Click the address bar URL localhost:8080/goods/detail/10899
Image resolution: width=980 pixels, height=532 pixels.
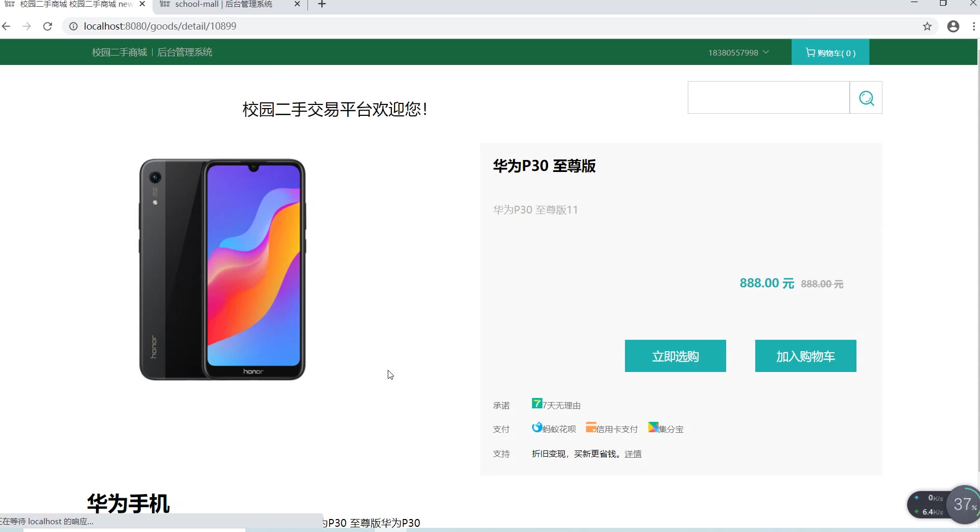[x=160, y=26]
